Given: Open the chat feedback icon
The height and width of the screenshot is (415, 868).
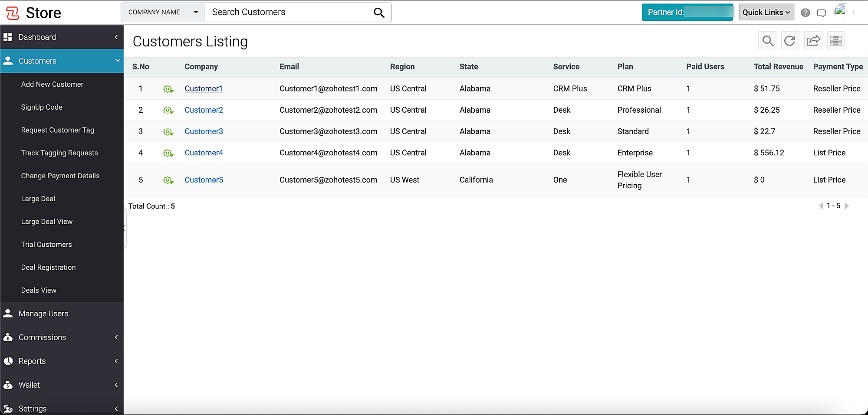Looking at the screenshot, I should click(821, 13).
